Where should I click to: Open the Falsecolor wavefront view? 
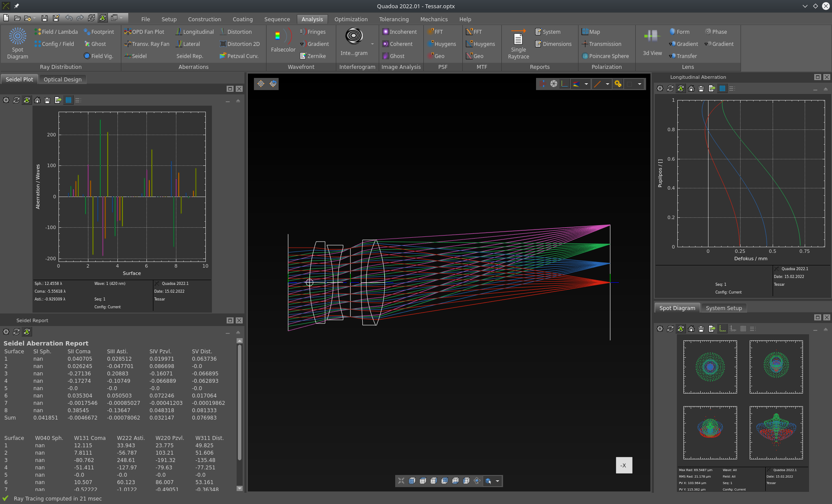point(283,40)
